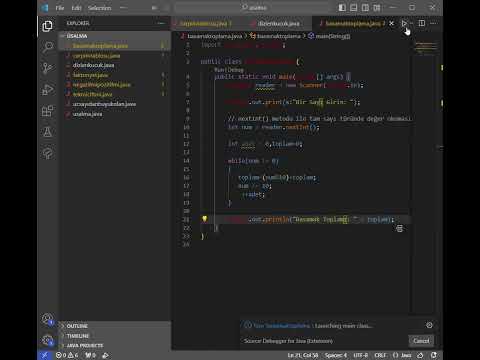Screen dimensions: 480x360
Task: Click the Run | Debug code lens
Action: tap(229, 70)
